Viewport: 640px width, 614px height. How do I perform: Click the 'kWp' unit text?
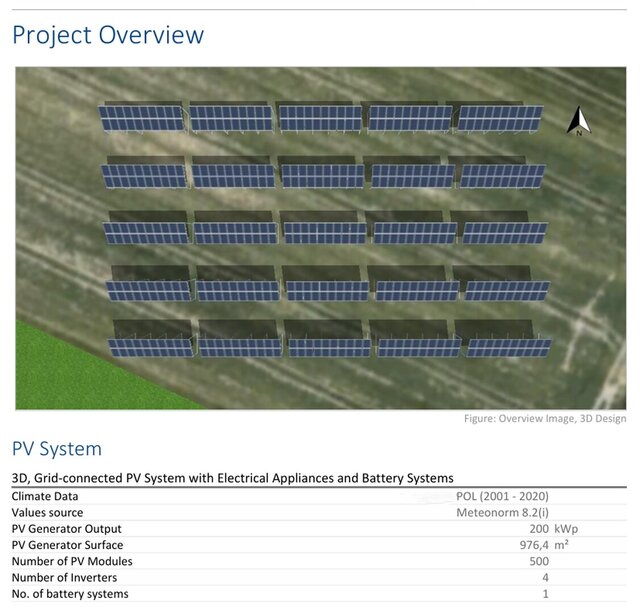(x=566, y=529)
